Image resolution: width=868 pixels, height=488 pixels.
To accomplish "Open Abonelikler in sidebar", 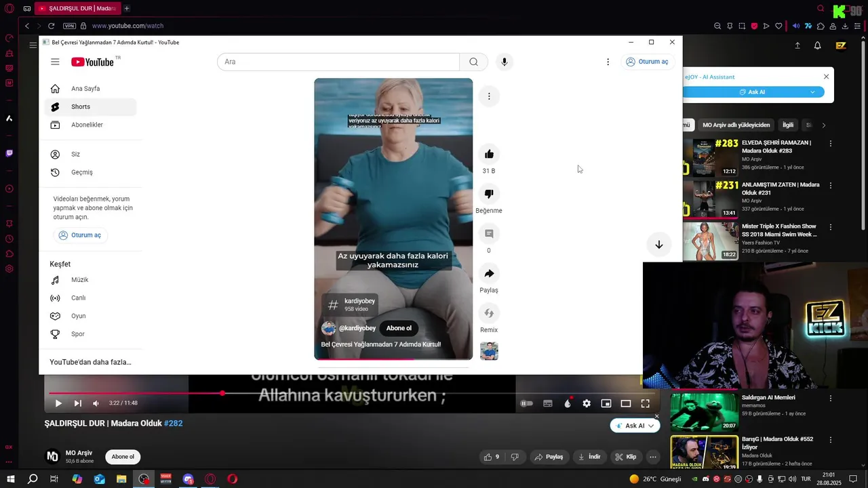I will tap(90, 125).
